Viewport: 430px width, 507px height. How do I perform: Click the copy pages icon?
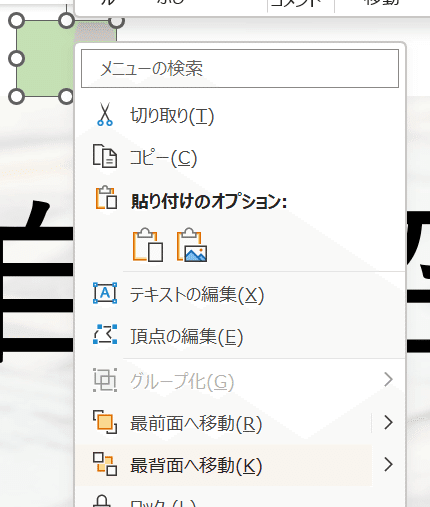105,156
